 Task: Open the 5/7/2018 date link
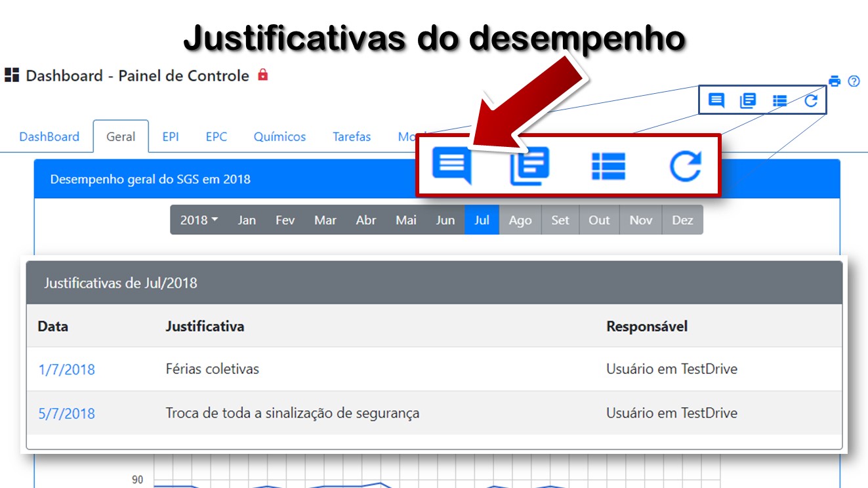point(66,413)
